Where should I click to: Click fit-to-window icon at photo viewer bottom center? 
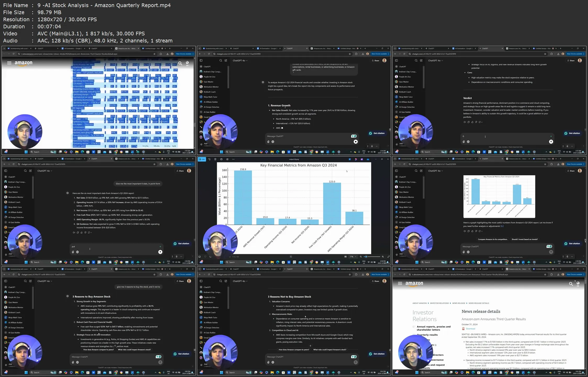point(291,257)
